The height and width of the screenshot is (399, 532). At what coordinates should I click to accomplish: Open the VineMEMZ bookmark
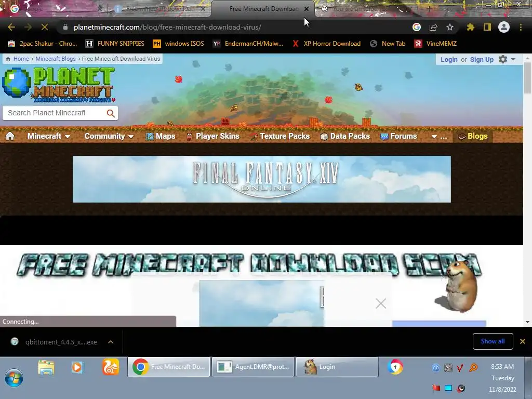436,44
